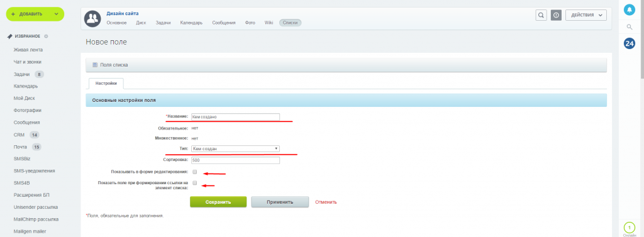Screen dimensions: 644x237
Task: Open Живая лента in left menu
Action: [28, 50]
